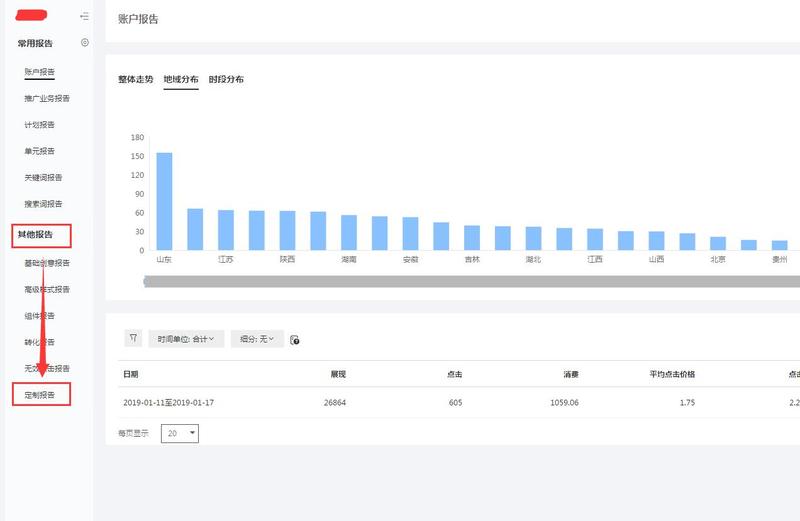Select the 其他报告 section heading
The width and height of the screenshot is (800, 521).
pyautogui.click(x=35, y=235)
